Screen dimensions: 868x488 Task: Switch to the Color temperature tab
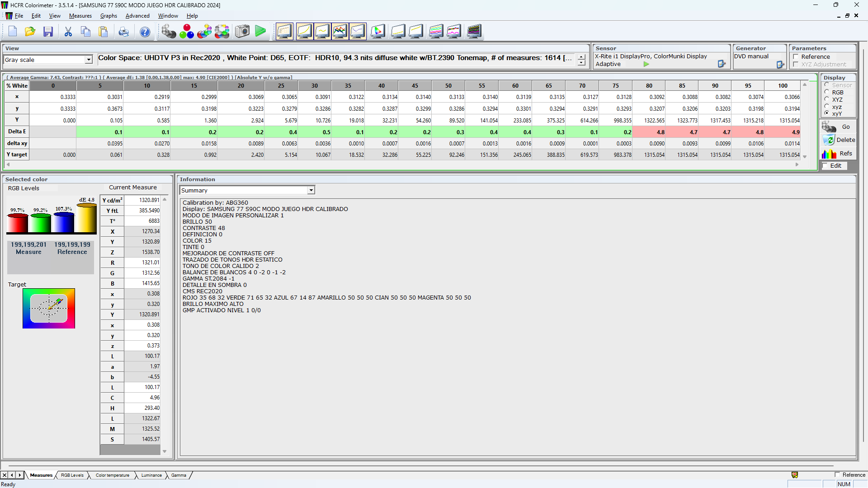pos(113,475)
